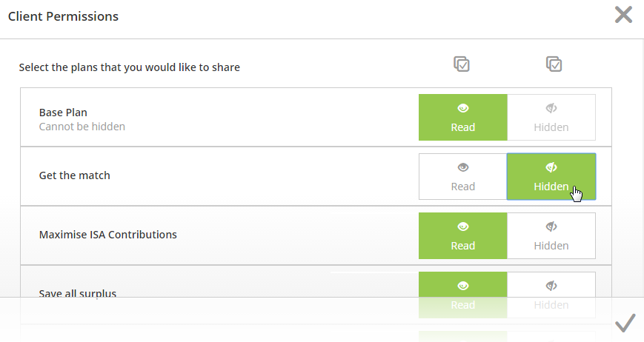Screen dimensions: 644x342
Task: Close the Client Permissions dialog
Action: [x=623, y=15]
